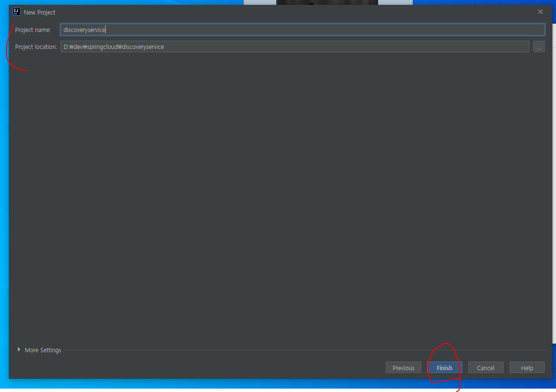Click the Project location label

(x=36, y=47)
